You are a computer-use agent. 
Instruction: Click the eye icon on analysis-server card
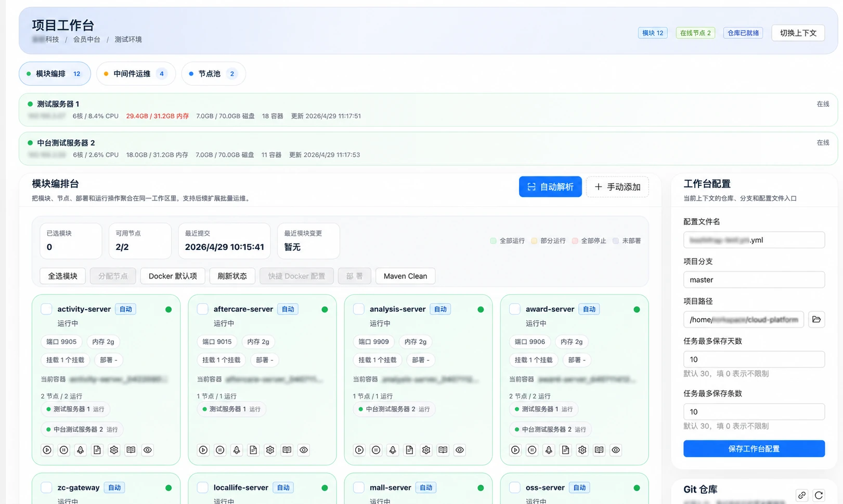460,450
